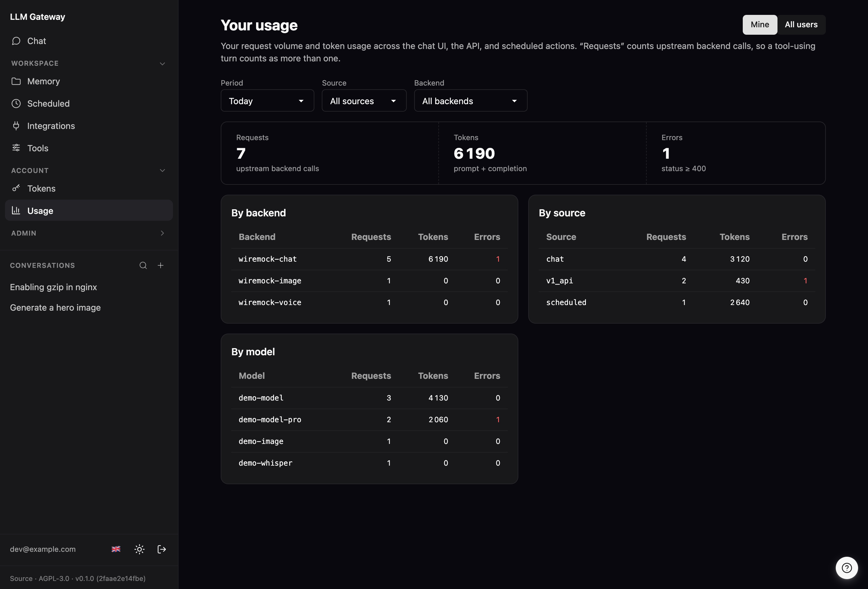The image size is (868, 589).
Task: Expand the Admin section chevron
Action: 162,233
